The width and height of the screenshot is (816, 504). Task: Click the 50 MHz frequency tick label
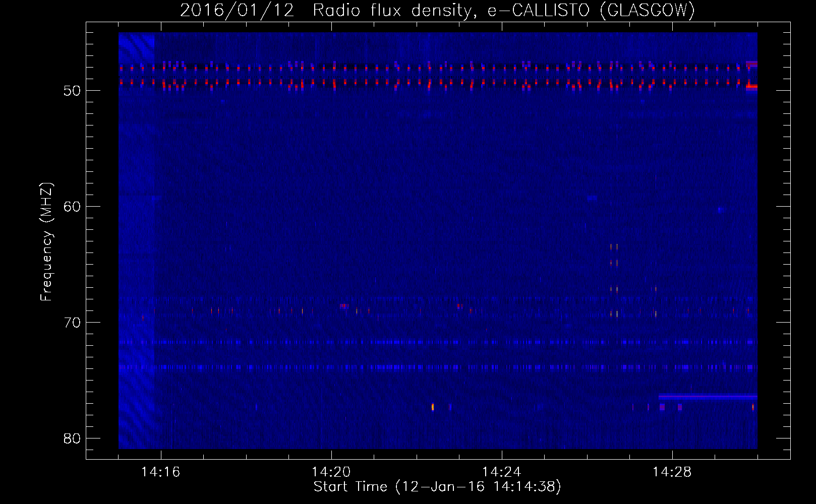pos(73,91)
